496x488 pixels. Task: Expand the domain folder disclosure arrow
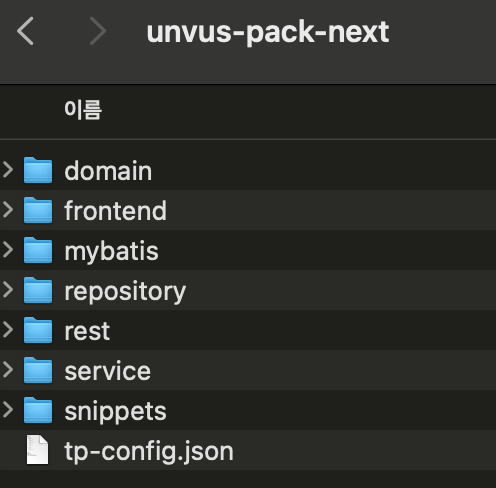pyautogui.click(x=8, y=169)
